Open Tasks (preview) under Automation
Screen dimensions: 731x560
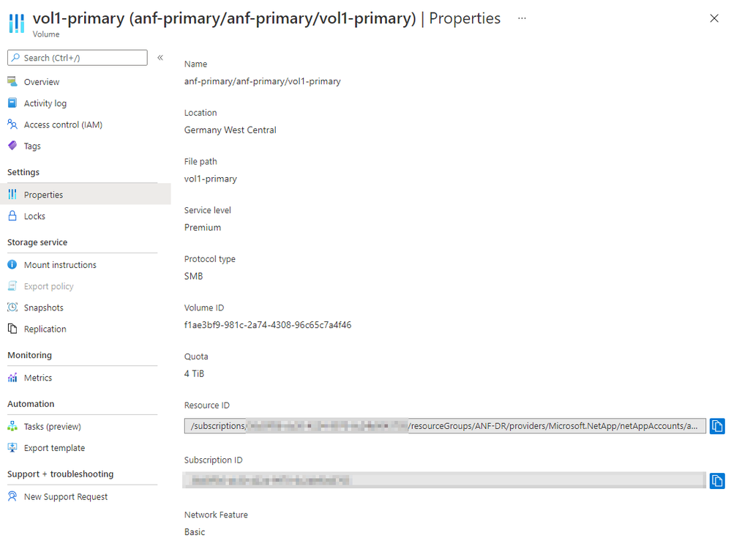pos(52,426)
